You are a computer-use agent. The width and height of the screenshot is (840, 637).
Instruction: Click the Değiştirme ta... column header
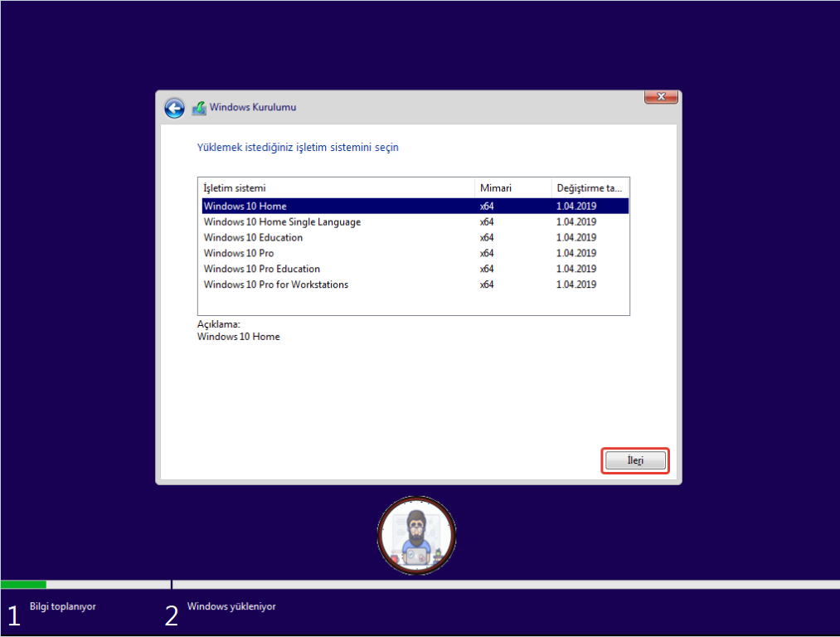(590, 188)
